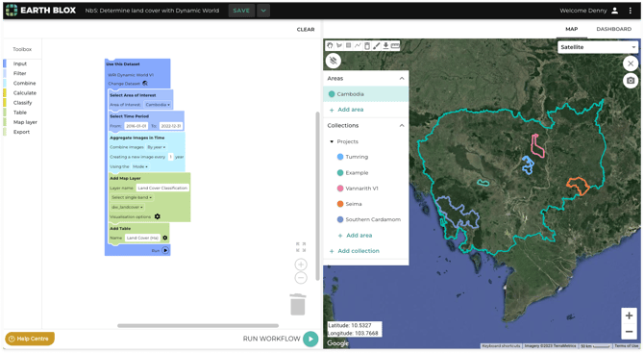Open the Classify toolbox category
The image size is (644, 353).
coord(22,103)
